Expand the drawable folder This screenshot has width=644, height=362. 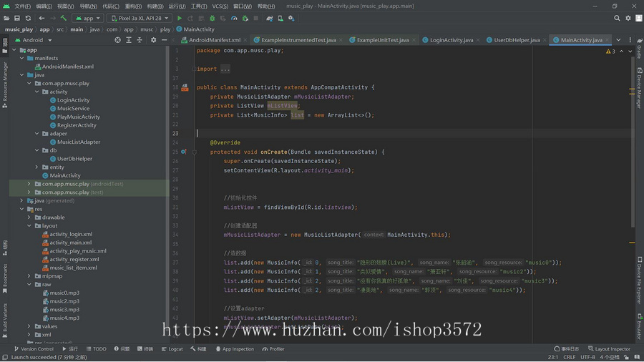tap(29, 217)
